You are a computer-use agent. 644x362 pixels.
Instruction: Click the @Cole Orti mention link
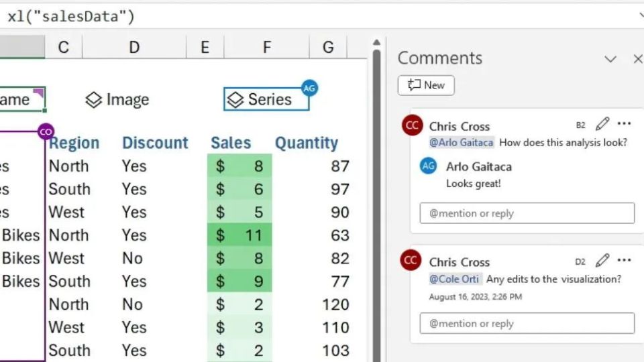tap(454, 279)
